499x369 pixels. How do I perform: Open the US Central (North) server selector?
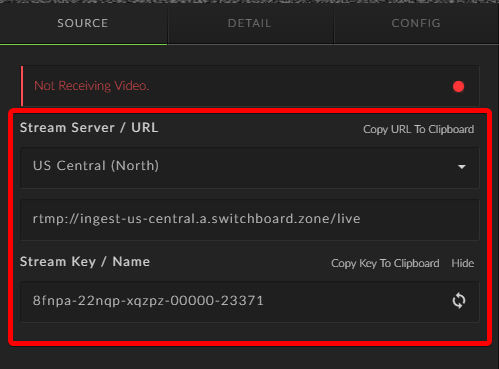[x=250, y=168]
